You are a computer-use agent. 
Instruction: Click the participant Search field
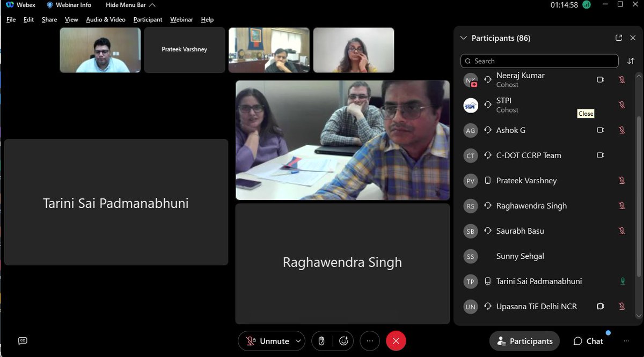click(539, 61)
